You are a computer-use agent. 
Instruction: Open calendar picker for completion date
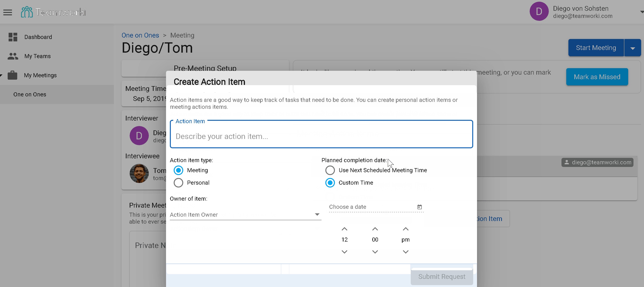pos(419,207)
